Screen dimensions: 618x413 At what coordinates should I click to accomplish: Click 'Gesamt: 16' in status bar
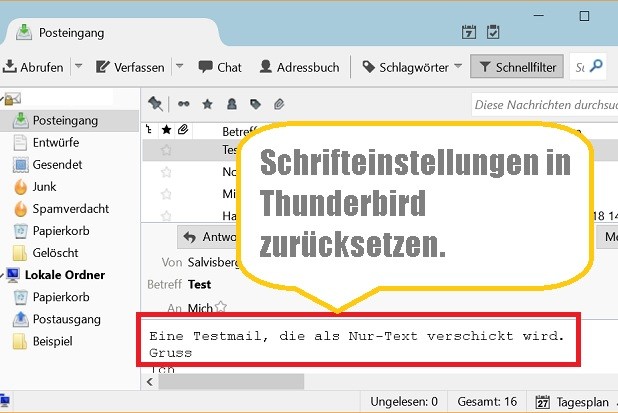tap(487, 402)
